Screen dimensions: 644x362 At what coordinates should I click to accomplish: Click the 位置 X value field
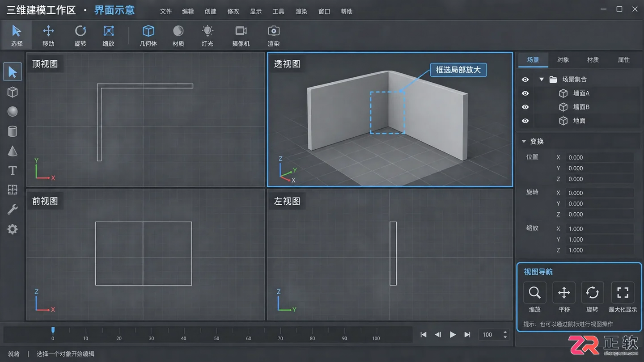tap(599, 157)
